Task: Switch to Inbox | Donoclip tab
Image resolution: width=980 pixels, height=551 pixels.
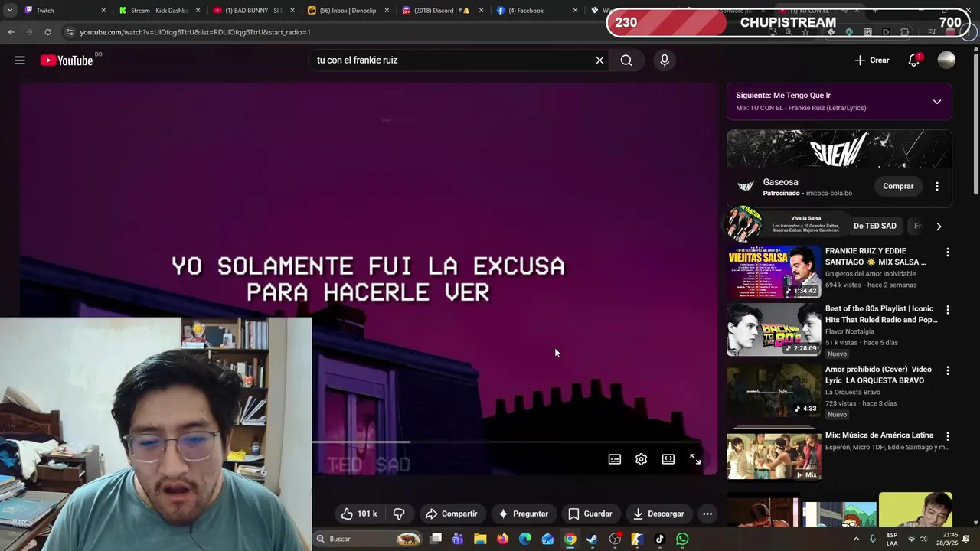Action: pos(348,11)
